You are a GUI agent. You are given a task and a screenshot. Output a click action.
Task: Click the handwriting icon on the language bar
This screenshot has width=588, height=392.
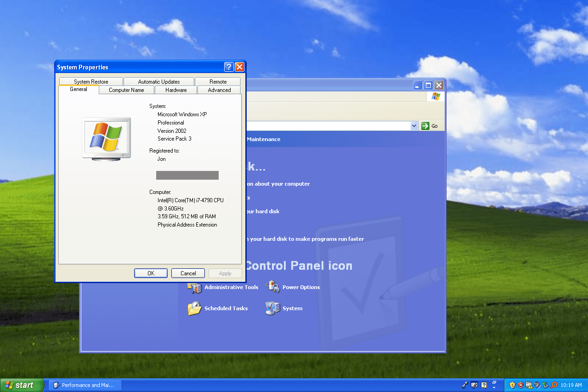[x=475, y=385]
